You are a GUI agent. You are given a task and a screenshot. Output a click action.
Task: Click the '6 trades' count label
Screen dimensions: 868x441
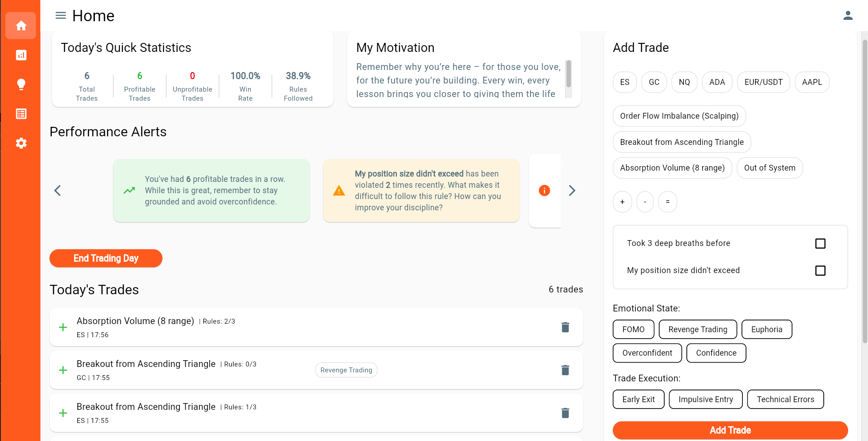(x=566, y=289)
